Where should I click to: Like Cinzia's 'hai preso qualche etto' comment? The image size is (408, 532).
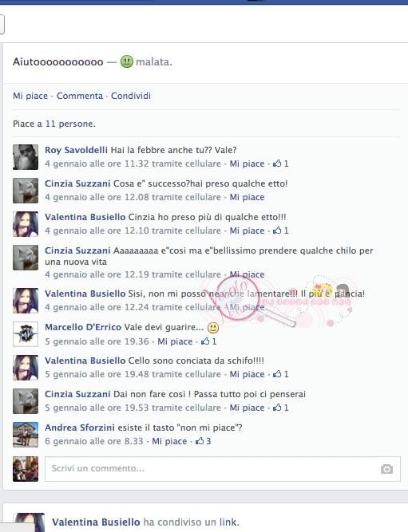tap(247, 197)
